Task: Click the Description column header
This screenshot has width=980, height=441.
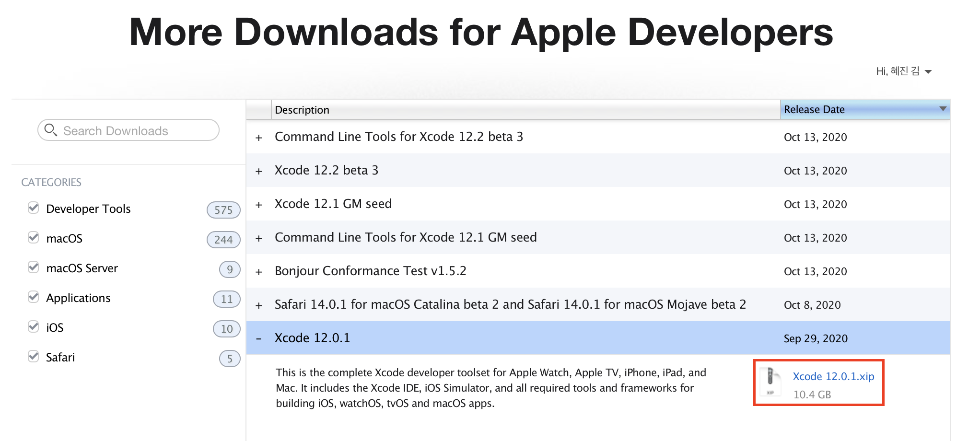Action: tap(525, 110)
